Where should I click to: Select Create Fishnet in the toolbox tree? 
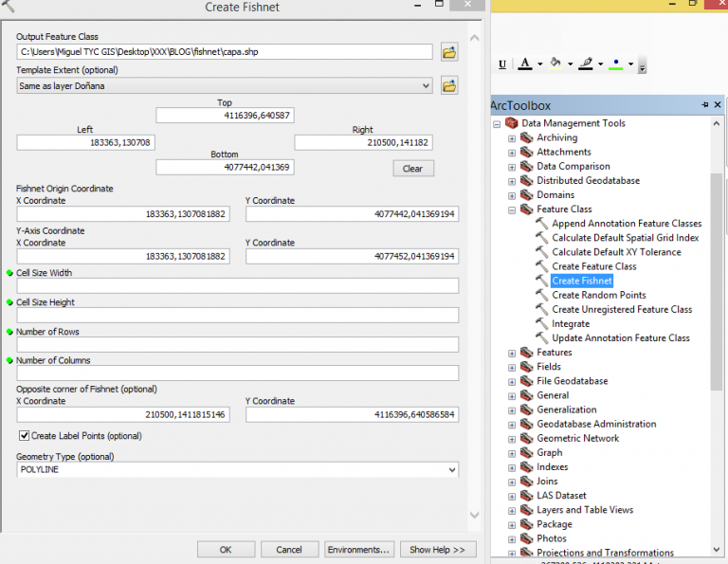(581, 281)
